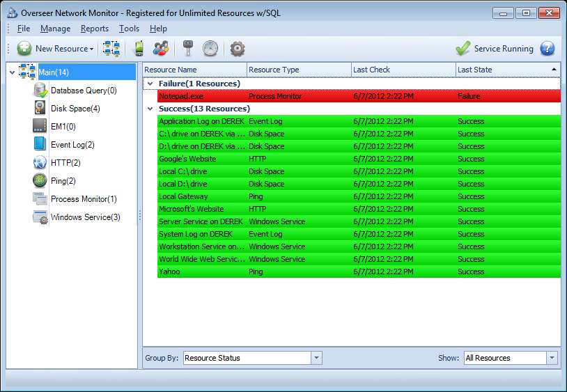Select Windows Service(3) in the tree
Image resolution: width=567 pixels, height=392 pixels.
tap(86, 217)
